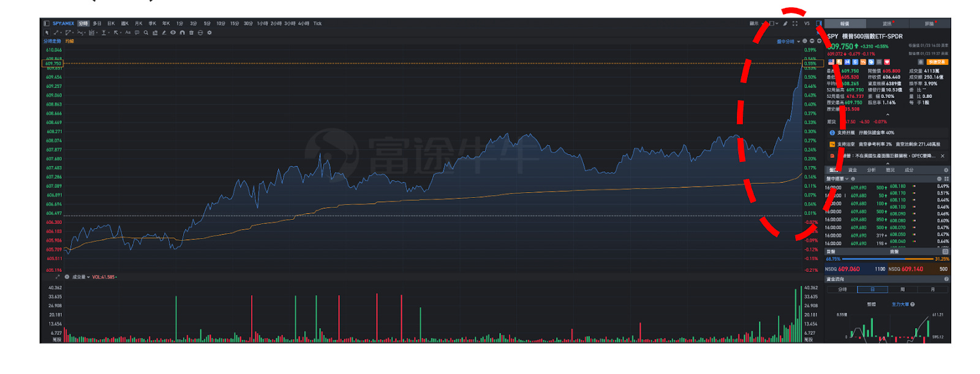Open 資金流向 help question icon
This screenshot has width=980, height=374.
(x=946, y=279)
